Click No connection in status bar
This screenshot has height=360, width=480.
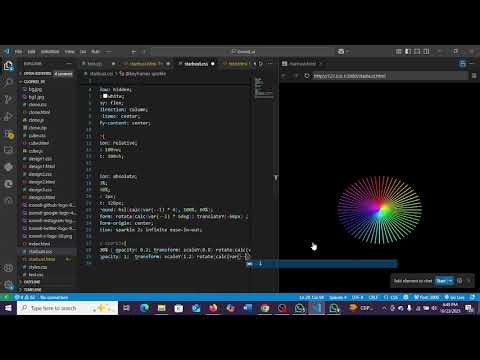point(54,297)
